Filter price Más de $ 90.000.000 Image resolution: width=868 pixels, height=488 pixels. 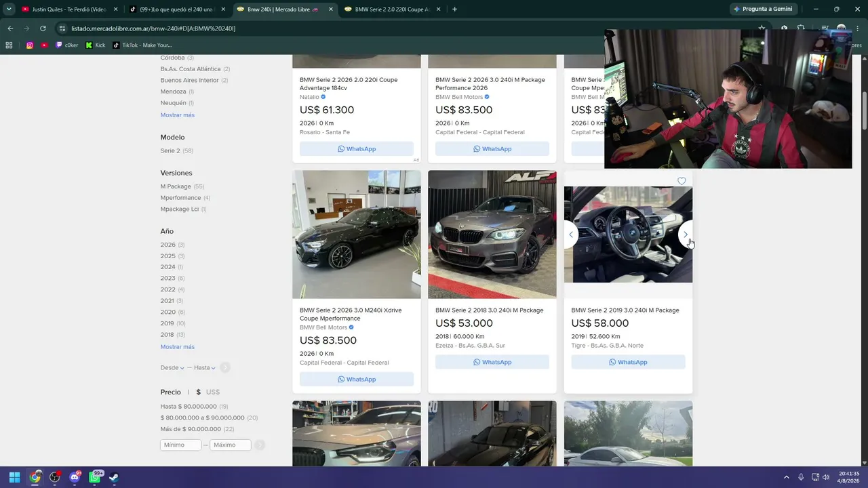pyautogui.click(x=197, y=429)
